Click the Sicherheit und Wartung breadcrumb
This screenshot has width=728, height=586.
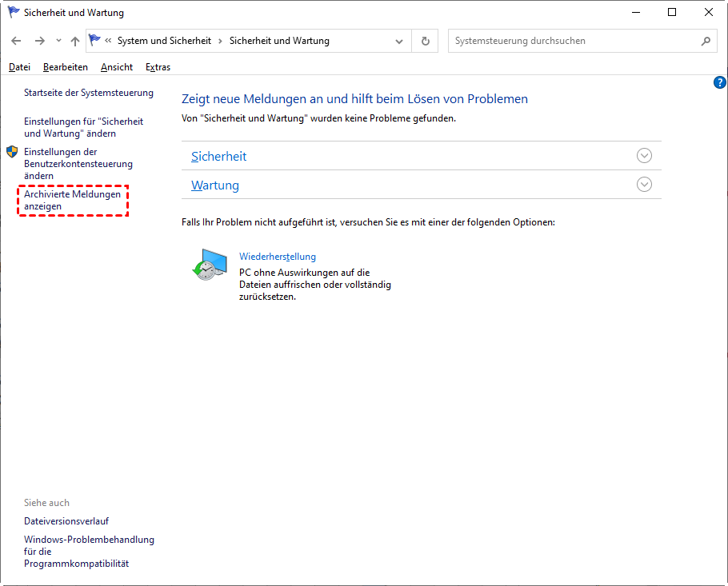279,41
